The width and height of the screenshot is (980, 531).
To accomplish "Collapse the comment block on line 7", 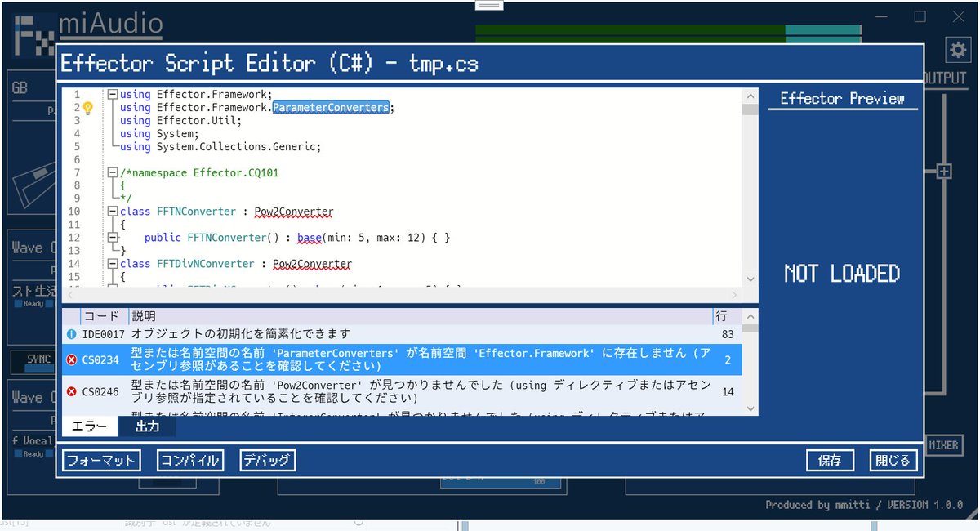I will (x=113, y=173).
